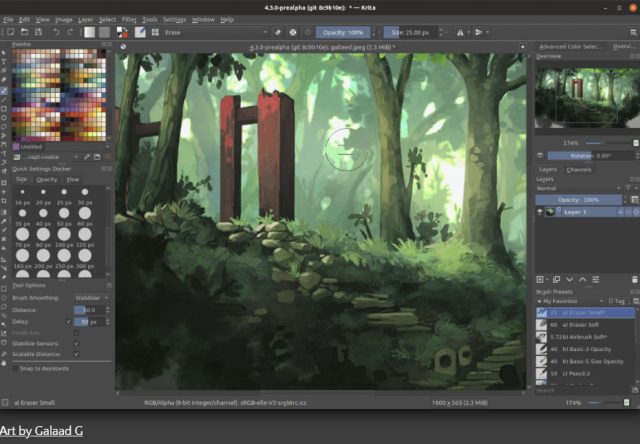Select the Move tool in the toolbox

[x=4, y=192]
